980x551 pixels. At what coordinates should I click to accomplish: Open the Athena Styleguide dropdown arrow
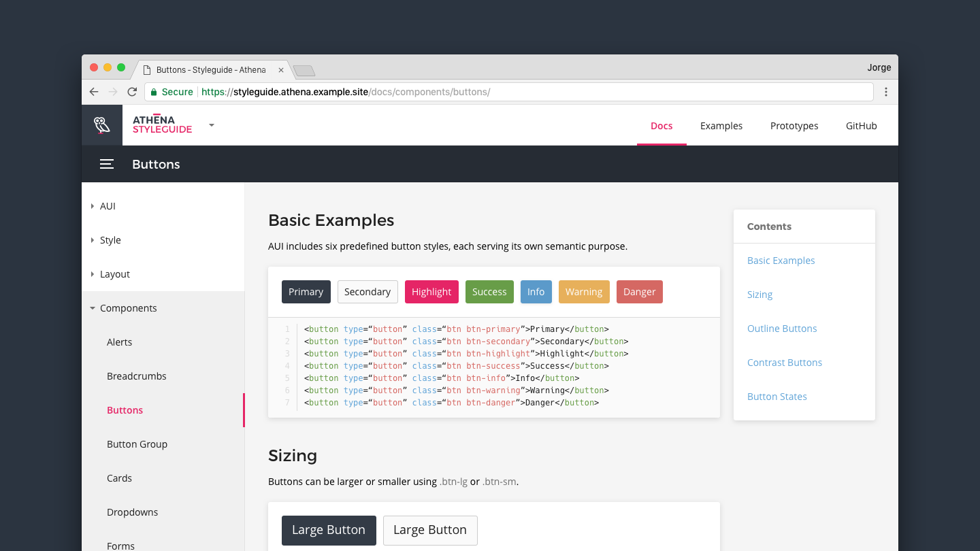pos(212,125)
